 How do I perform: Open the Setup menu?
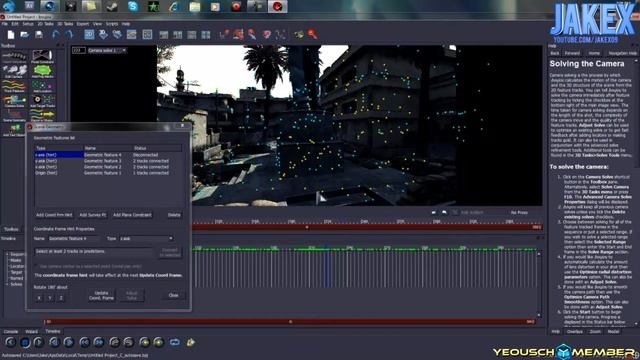click(28, 24)
